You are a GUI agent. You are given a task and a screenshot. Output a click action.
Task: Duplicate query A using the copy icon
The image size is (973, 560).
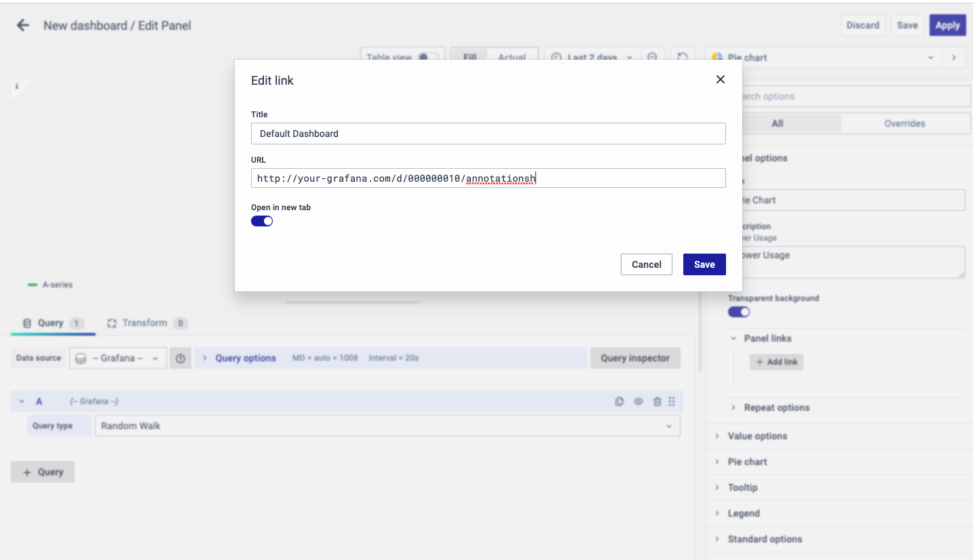619,401
